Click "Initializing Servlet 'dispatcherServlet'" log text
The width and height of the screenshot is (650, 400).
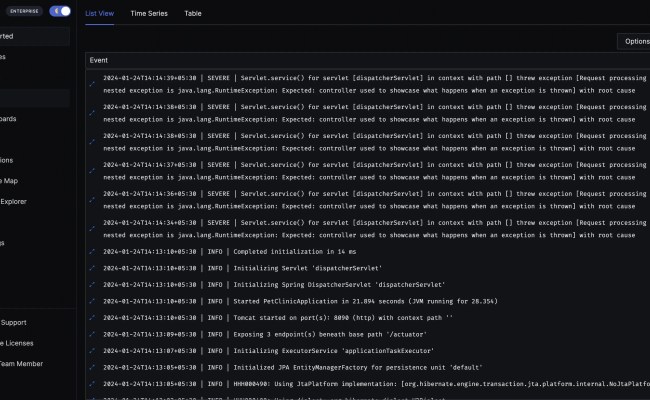click(308, 268)
